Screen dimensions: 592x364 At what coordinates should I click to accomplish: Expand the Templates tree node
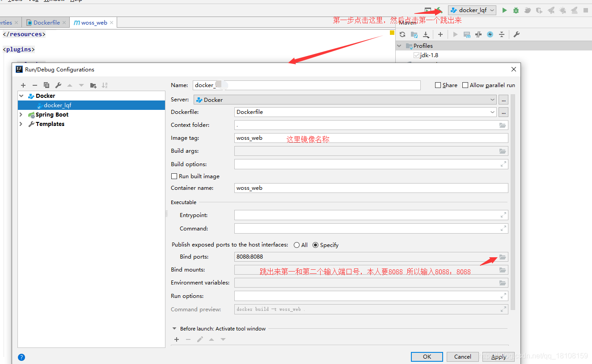(x=21, y=124)
